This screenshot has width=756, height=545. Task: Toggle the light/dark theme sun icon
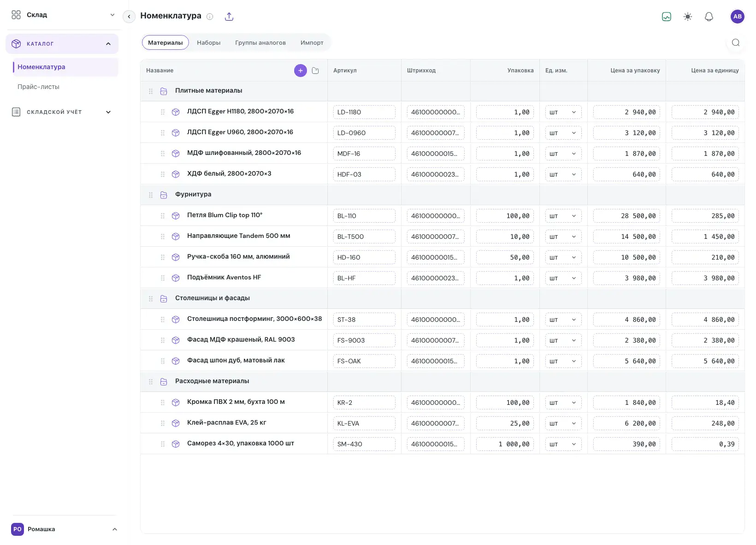[688, 17]
